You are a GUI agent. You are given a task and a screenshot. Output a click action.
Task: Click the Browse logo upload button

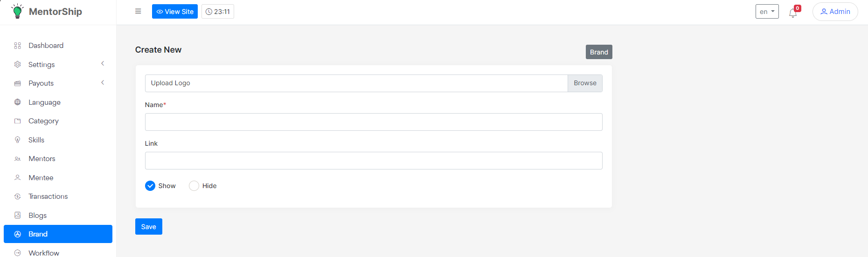click(585, 83)
